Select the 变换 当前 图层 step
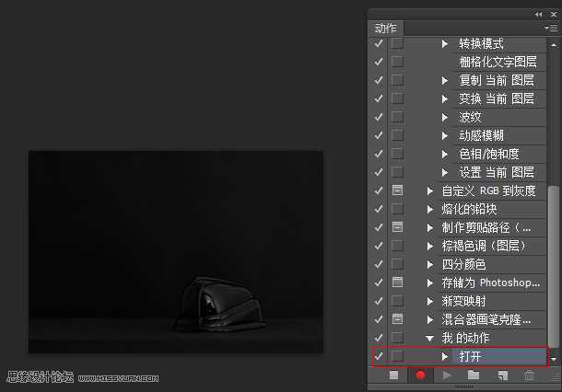The width and height of the screenshot is (562, 392). [497, 98]
